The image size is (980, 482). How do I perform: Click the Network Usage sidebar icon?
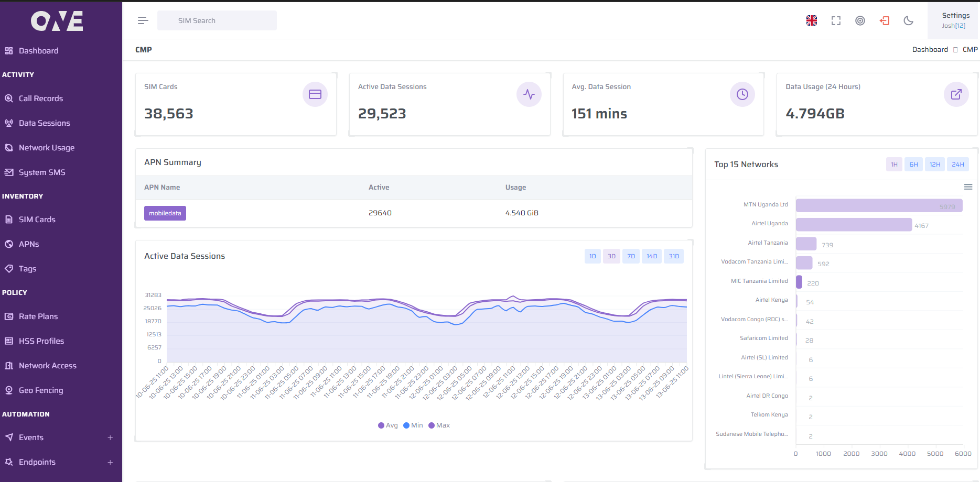(x=9, y=148)
